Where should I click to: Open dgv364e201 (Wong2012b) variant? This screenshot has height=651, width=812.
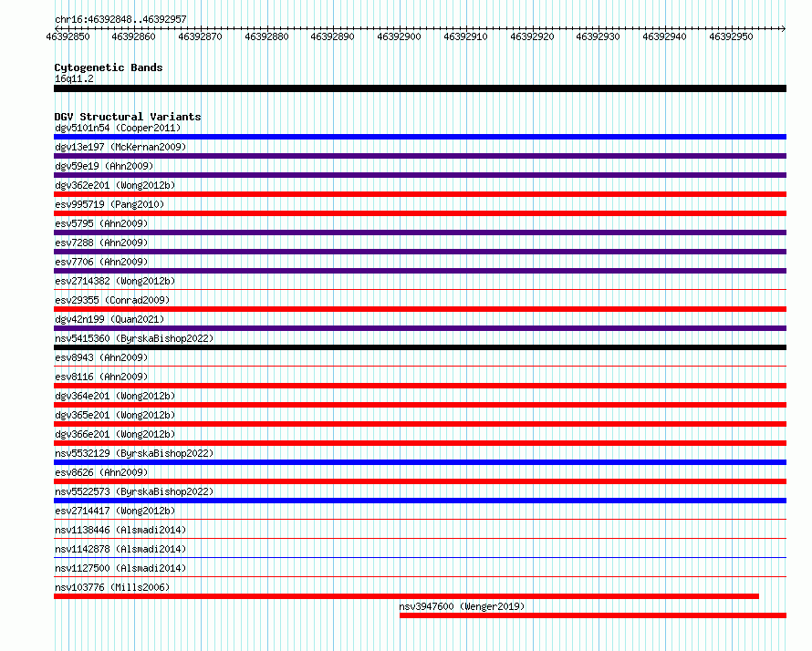coord(115,396)
